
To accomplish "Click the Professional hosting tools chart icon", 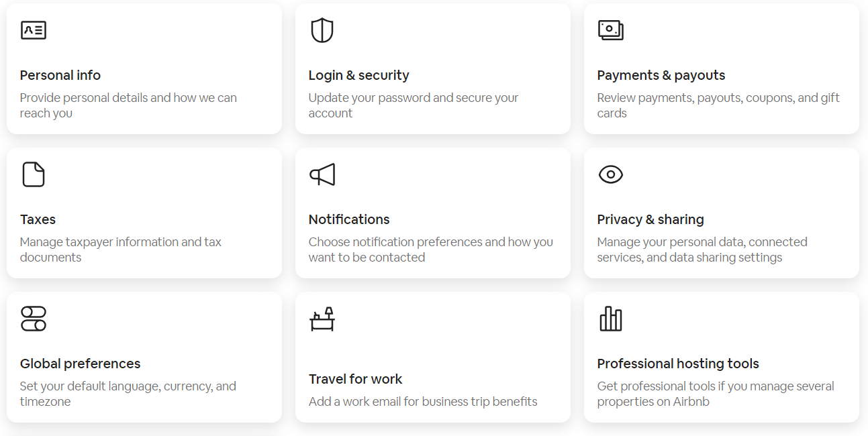I will pos(610,319).
